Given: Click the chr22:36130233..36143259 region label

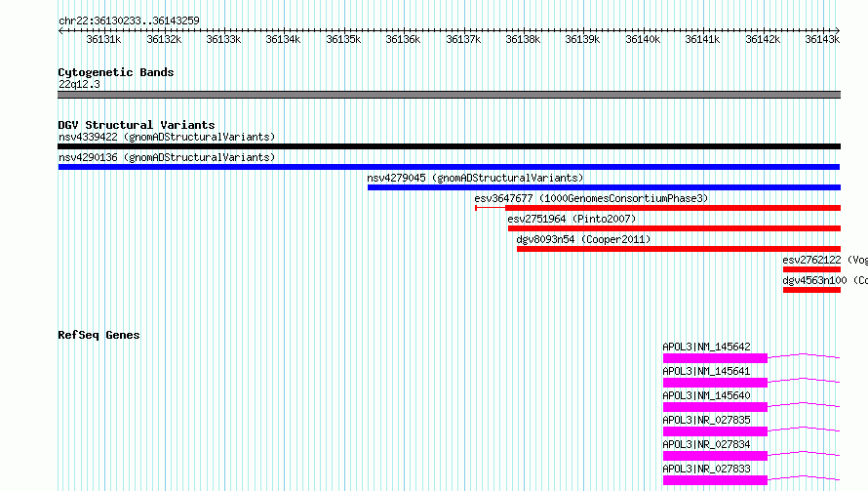Looking at the screenshot, I should pyautogui.click(x=129, y=20).
